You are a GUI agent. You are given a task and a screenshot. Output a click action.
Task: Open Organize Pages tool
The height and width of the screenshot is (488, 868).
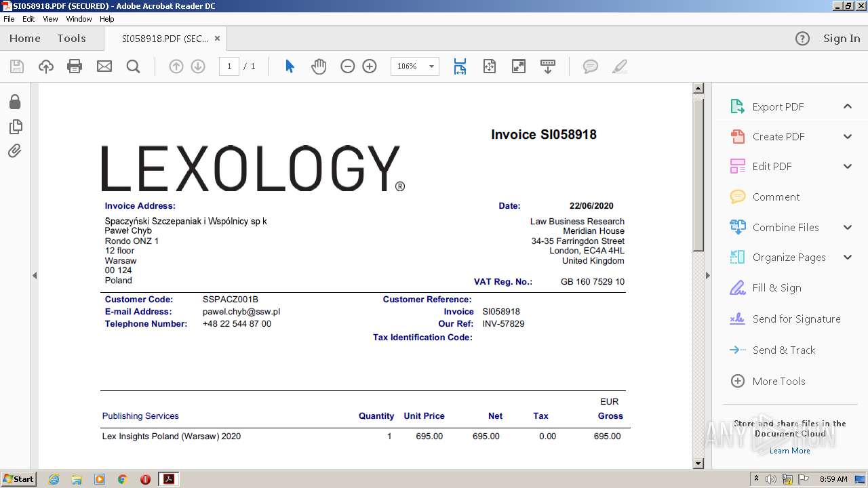click(x=789, y=258)
